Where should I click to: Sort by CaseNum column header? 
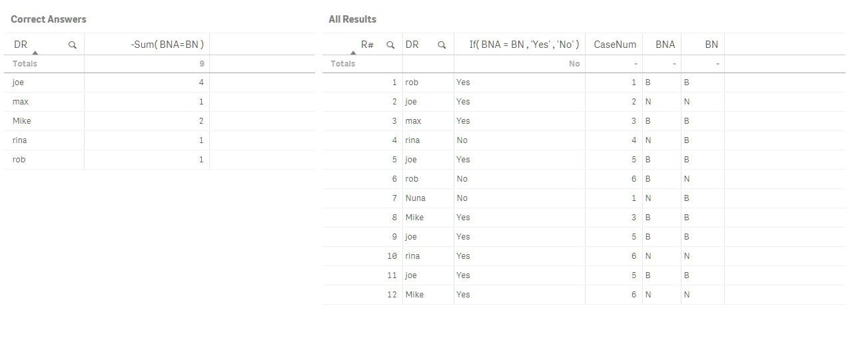click(x=614, y=45)
